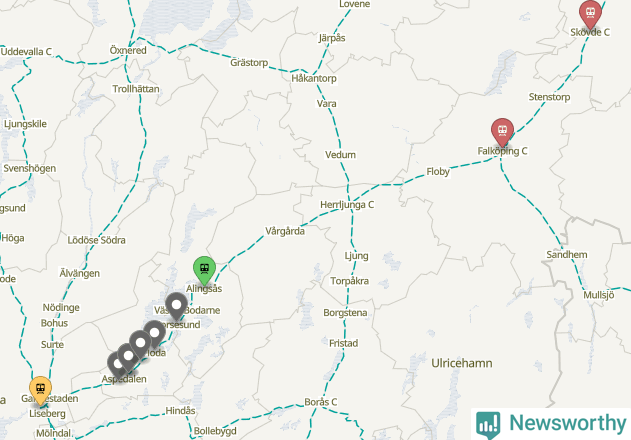
Task: Click the Stenstorp station label
Action: tap(549, 97)
